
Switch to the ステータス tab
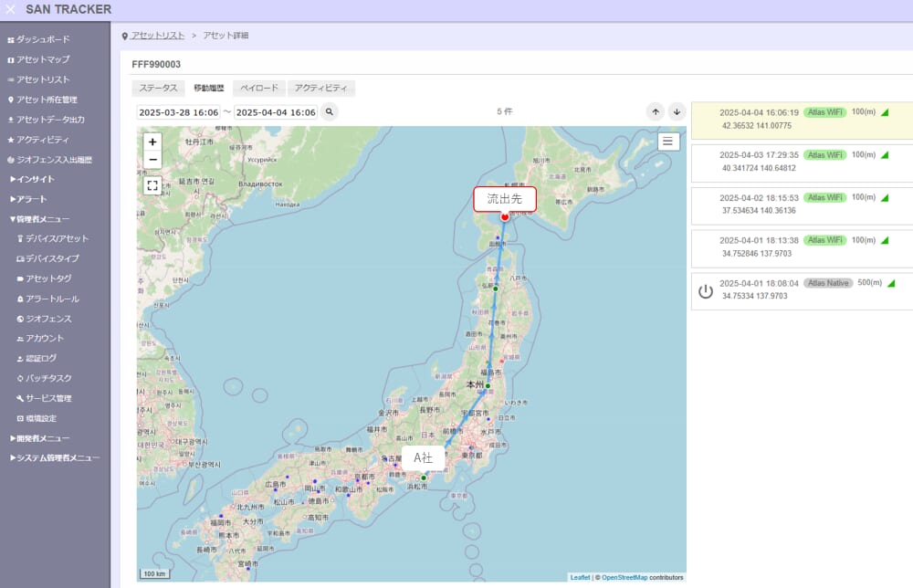click(x=158, y=89)
